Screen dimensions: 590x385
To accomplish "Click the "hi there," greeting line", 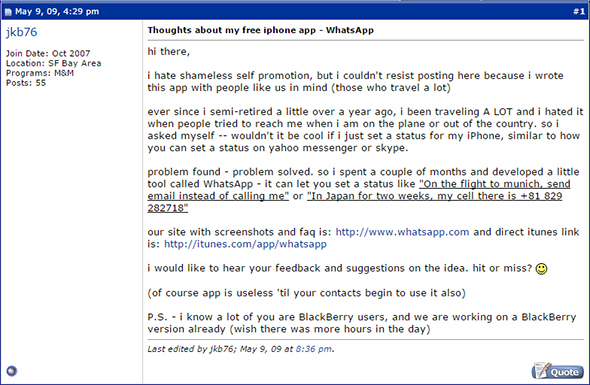I will [169, 52].
